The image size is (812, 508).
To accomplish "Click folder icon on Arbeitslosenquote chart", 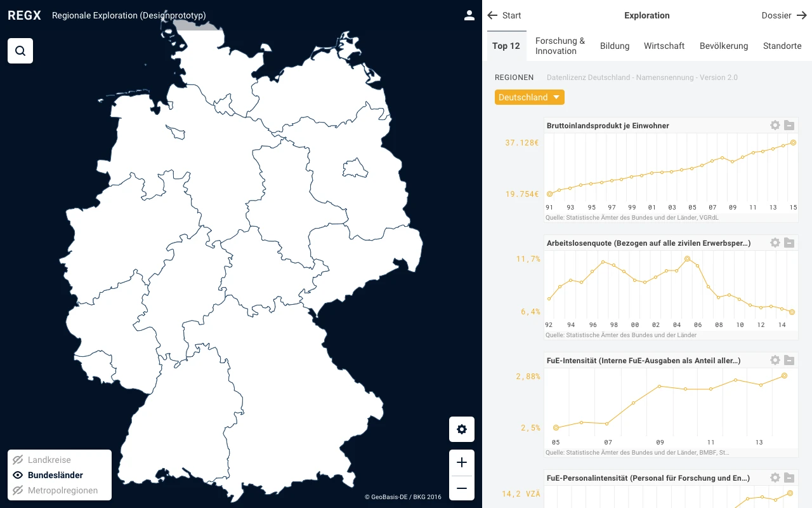I will pos(789,243).
